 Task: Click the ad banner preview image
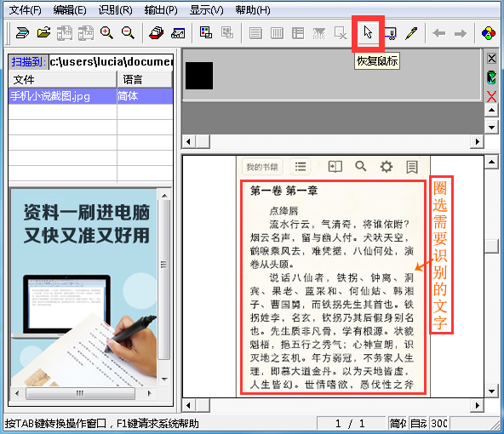(83, 288)
